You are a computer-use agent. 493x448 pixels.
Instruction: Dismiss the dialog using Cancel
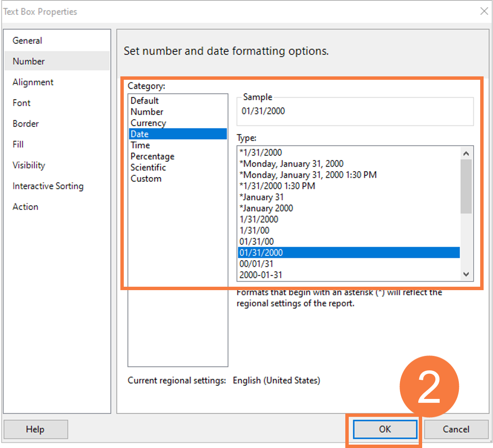pyautogui.click(x=456, y=429)
